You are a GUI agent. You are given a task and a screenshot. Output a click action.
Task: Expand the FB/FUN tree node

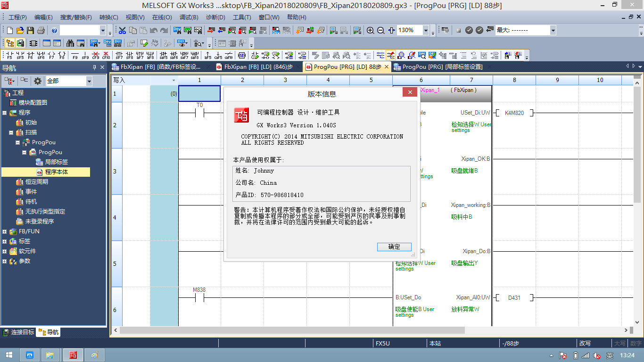[x=5, y=231]
